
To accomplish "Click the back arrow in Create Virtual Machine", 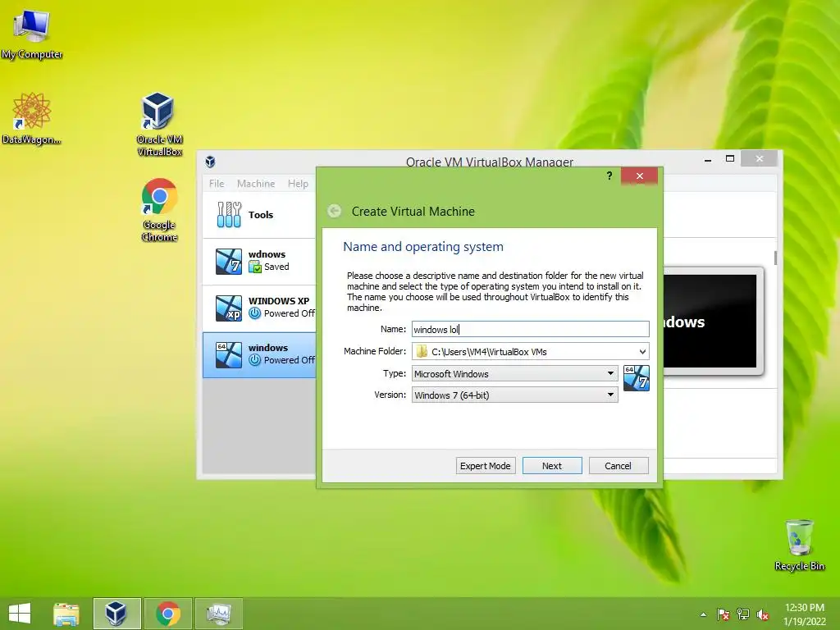I will 335,211.
